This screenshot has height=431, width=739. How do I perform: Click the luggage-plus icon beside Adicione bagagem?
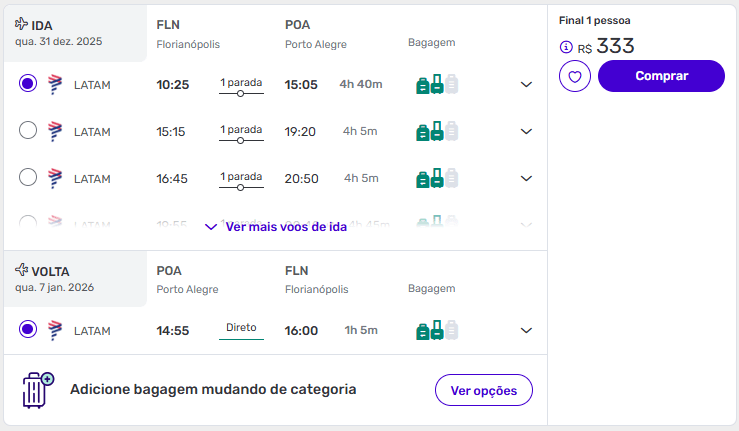pos(38,389)
